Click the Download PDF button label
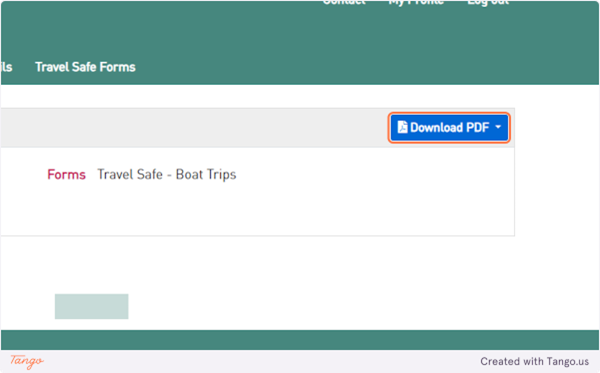This screenshot has width=600, height=373. click(x=450, y=127)
